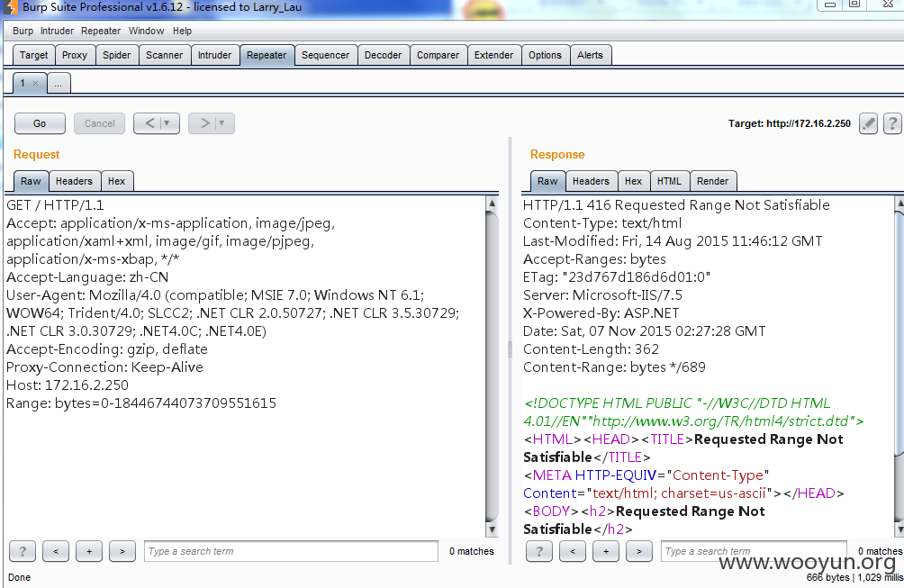Switch to the Extender tab

493,55
